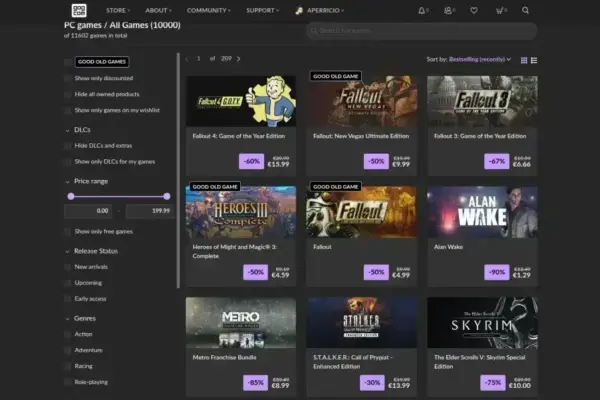Check the Adventure genre filter
This screenshot has height=400, width=600.
click(x=68, y=351)
